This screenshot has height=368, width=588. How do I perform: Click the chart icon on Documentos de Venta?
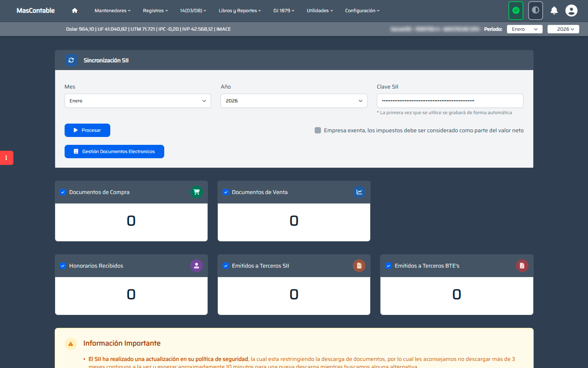tap(359, 192)
